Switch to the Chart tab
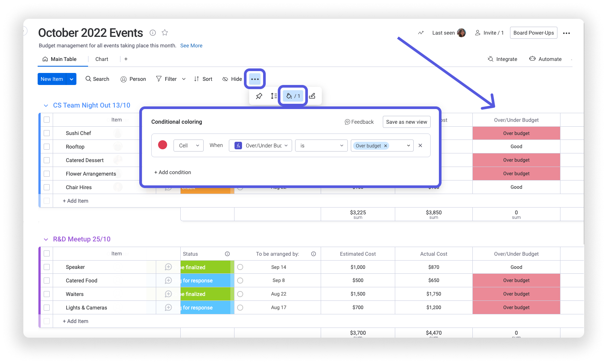The width and height of the screenshot is (606, 364). tap(102, 59)
